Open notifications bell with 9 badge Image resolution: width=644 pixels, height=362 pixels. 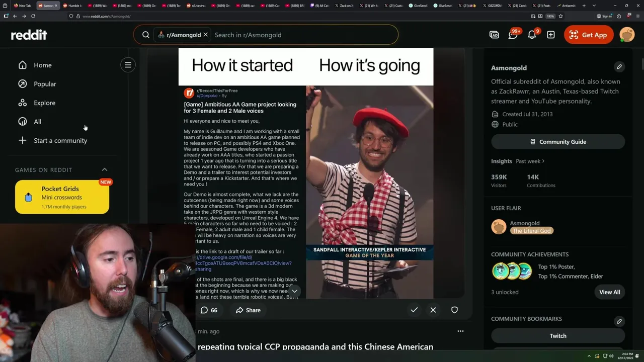click(532, 34)
